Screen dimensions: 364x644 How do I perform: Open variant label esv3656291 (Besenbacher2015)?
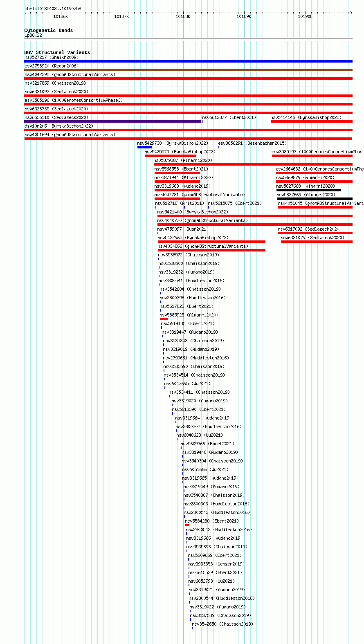point(252,143)
